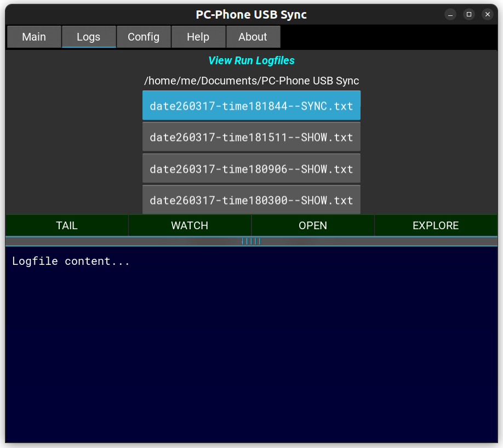This screenshot has height=448, width=503.
Task: Start WATCH on the selected logfile
Action: pyautogui.click(x=190, y=225)
